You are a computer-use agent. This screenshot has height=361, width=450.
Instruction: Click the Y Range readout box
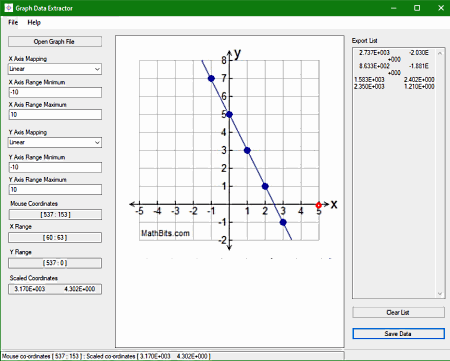[55, 263]
